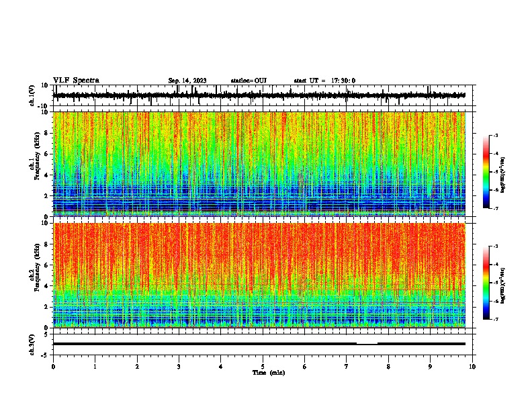The width and height of the screenshot is (532, 411).
Task: Click the "-3" label on ch.2 colorbar
Action: click(496, 246)
